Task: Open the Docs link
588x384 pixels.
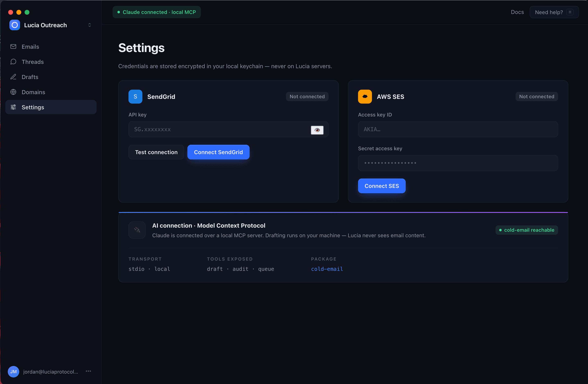Action: pos(517,12)
